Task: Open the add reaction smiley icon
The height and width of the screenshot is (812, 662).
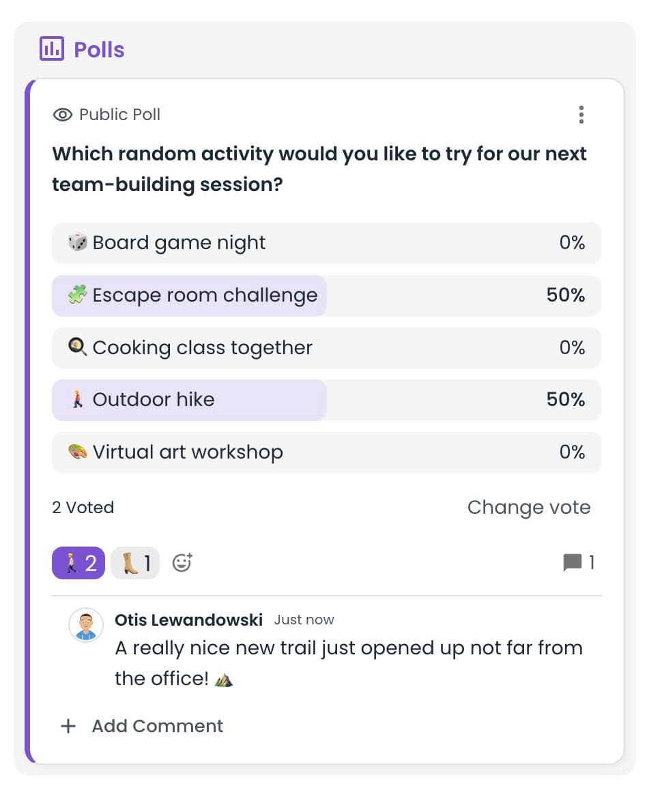Action: click(x=182, y=563)
